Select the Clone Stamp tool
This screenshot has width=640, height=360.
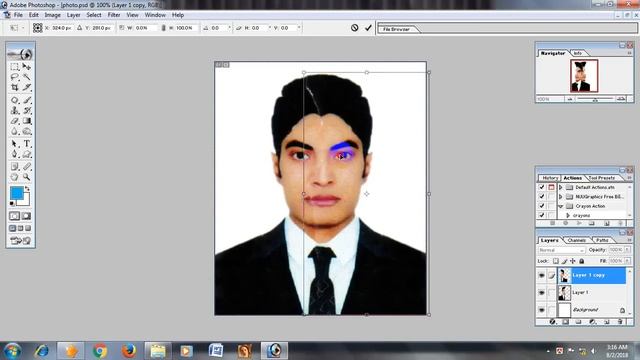click(15, 110)
